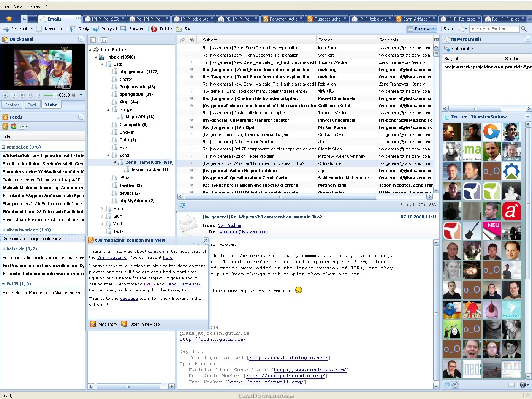
Task: Collapse the Twitter panel
Action: (527, 117)
